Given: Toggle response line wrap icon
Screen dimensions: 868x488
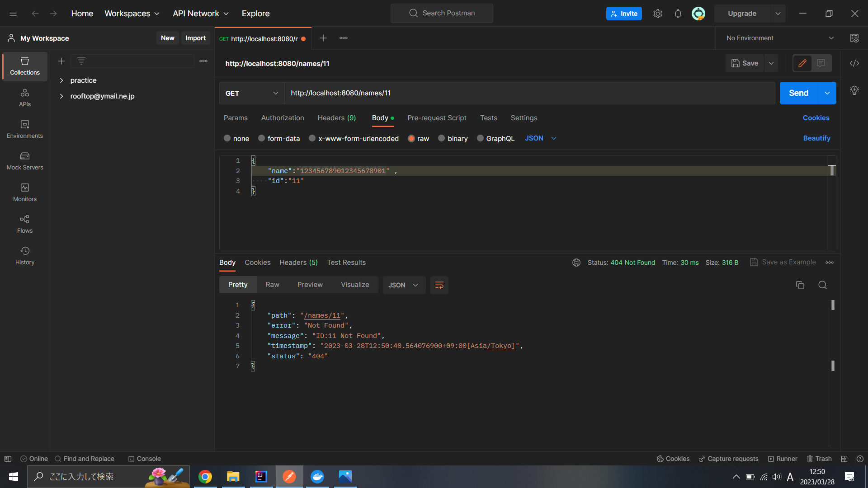Looking at the screenshot, I should (x=439, y=285).
